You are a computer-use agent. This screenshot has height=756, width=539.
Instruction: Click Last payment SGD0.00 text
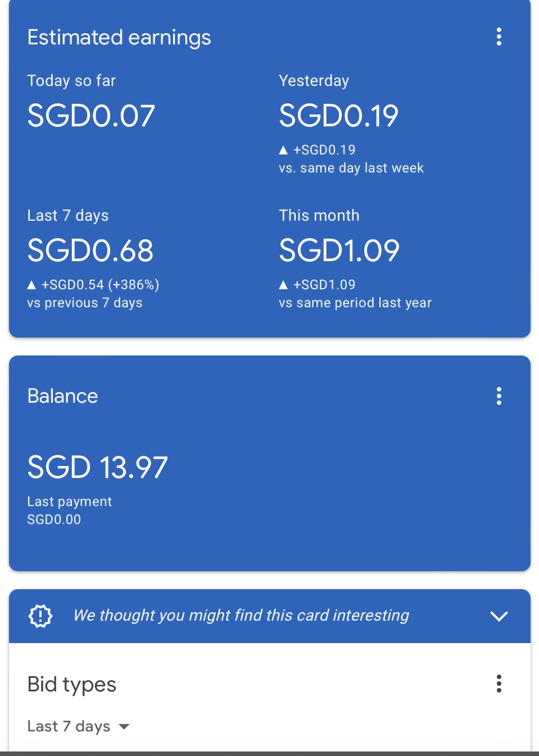[54, 520]
